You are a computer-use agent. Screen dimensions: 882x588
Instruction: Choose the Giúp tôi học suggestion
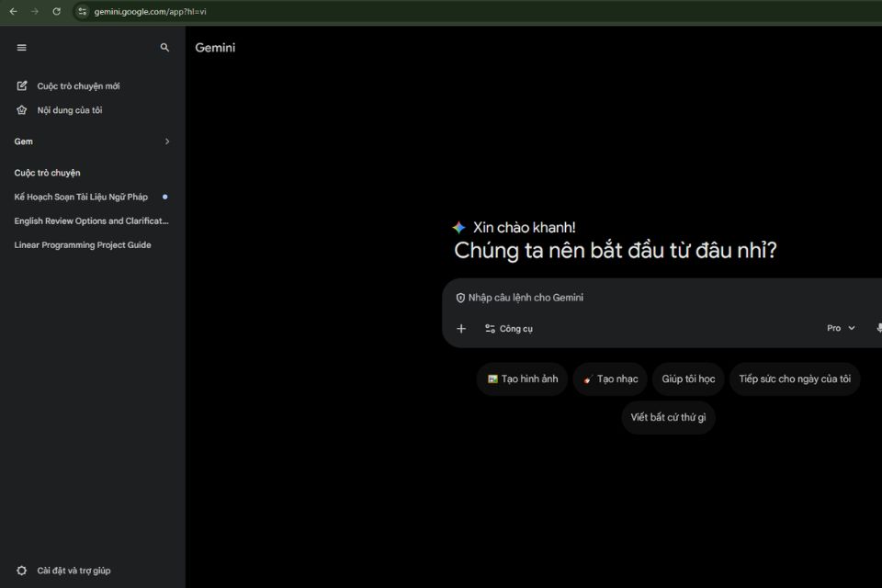pos(688,379)
